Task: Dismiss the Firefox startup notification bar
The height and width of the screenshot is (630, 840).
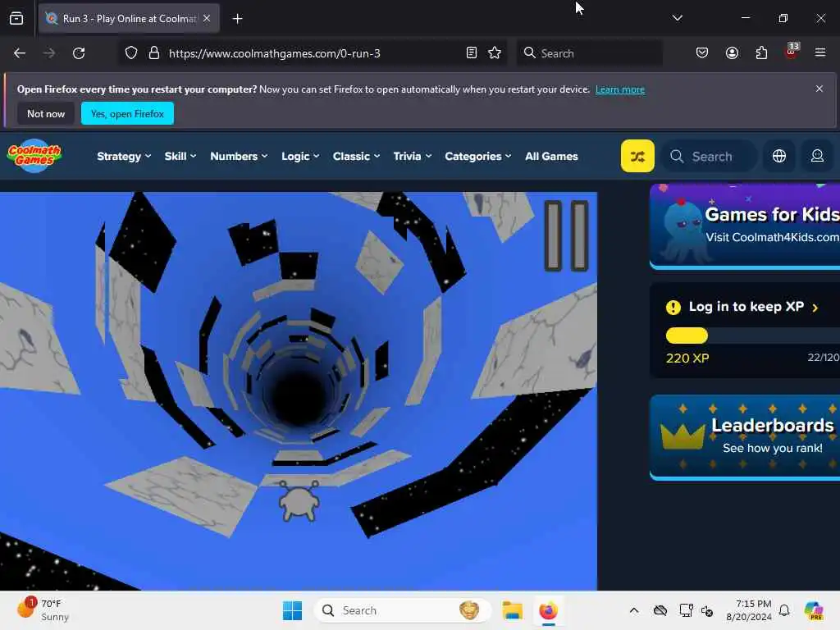Action: click(x=819, y=89)
